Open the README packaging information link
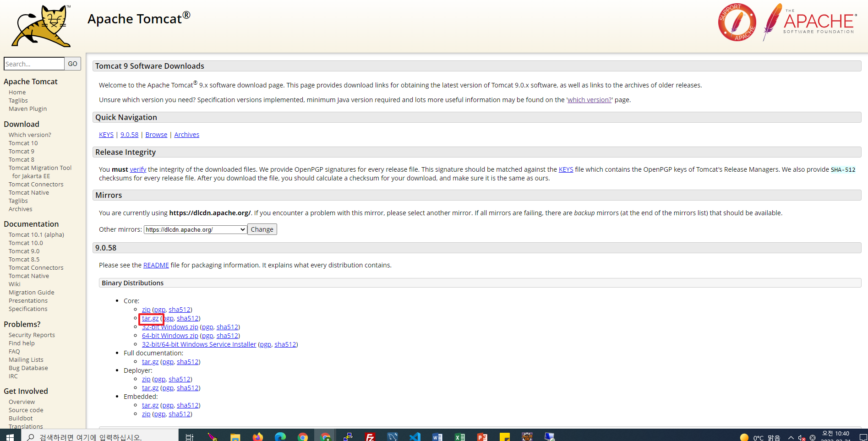This screenshot has width=868, height=441. click(156, 265)
